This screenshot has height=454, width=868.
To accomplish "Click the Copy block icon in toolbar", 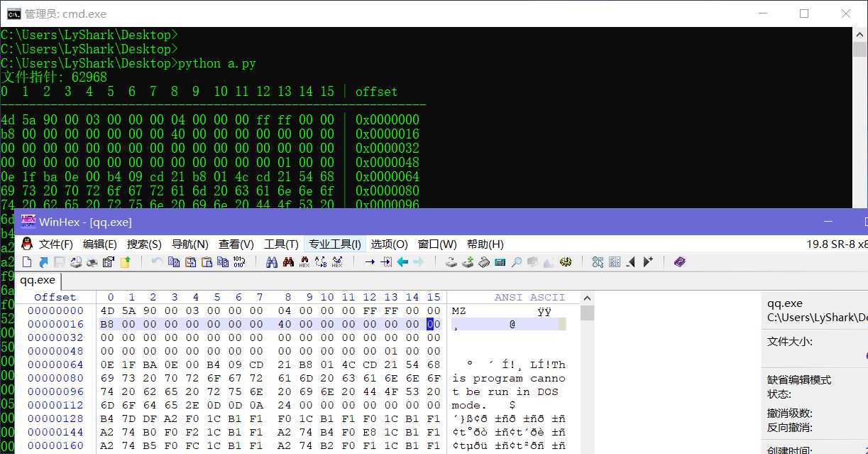I will point(174,262).
